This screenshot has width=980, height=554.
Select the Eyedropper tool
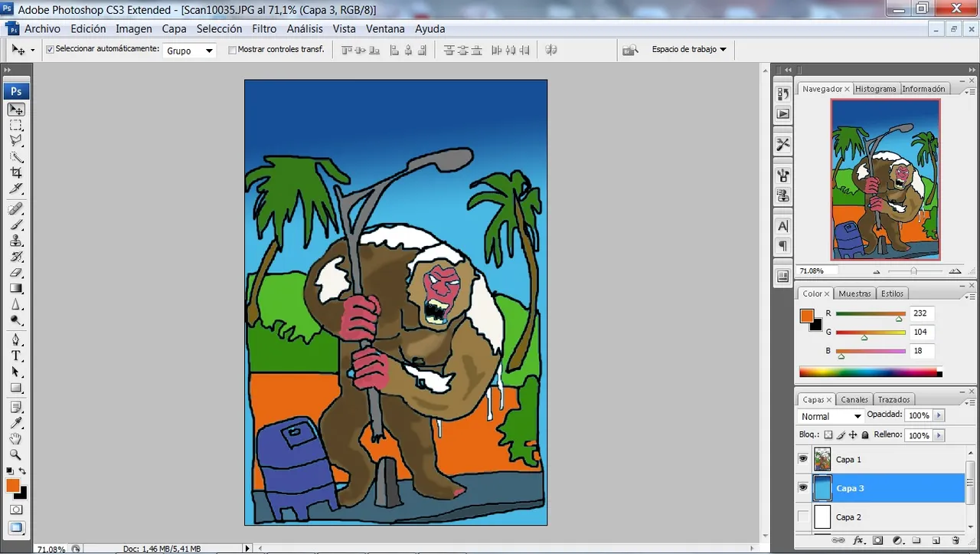(x=16, y=423)
